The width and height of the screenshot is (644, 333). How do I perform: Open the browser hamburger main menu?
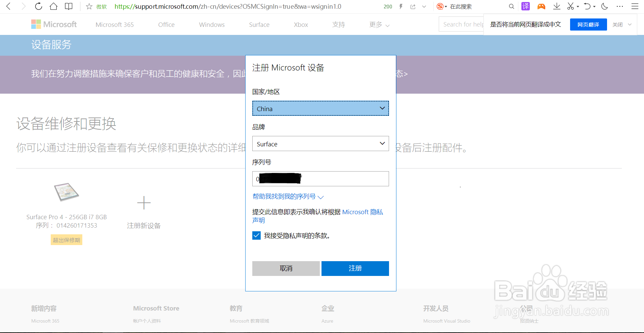pos(635,6)
